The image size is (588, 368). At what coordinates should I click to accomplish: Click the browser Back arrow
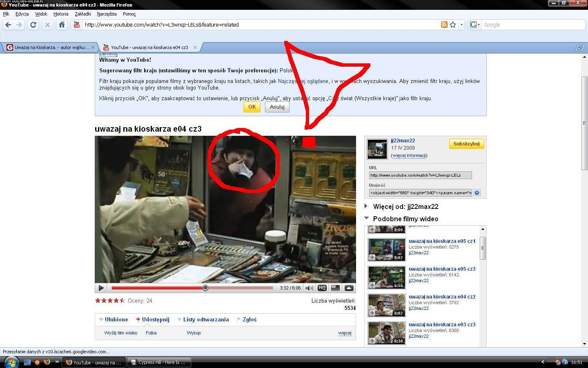click(8, 25)
